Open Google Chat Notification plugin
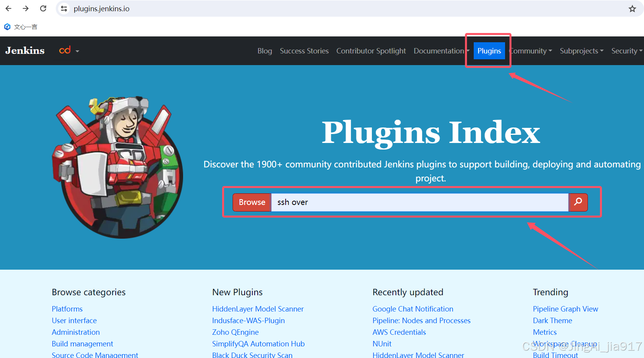The image size is (644, 358). tap(413, 309)
